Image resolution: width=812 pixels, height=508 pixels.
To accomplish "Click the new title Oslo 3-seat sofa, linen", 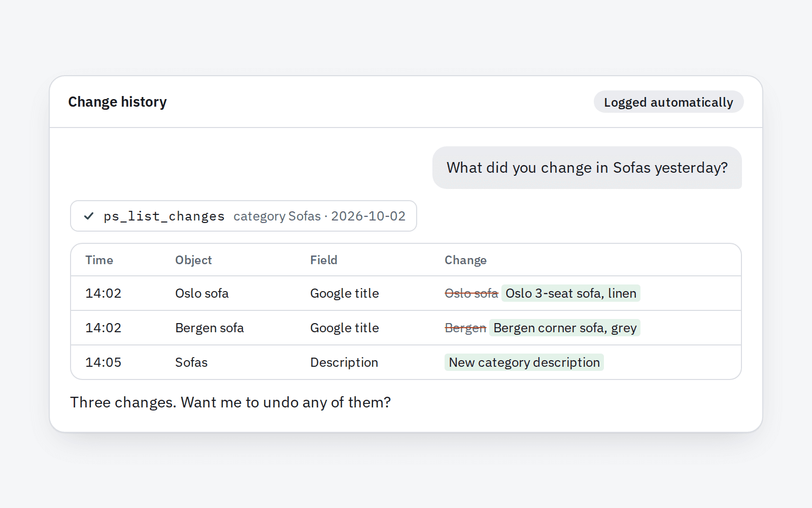I will tap(571, 294).
